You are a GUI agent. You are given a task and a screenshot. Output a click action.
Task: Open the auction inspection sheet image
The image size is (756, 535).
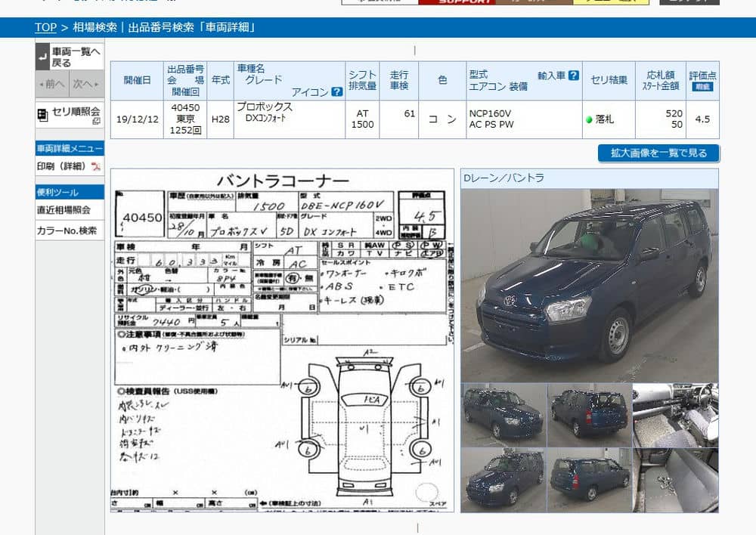[283, 340]
